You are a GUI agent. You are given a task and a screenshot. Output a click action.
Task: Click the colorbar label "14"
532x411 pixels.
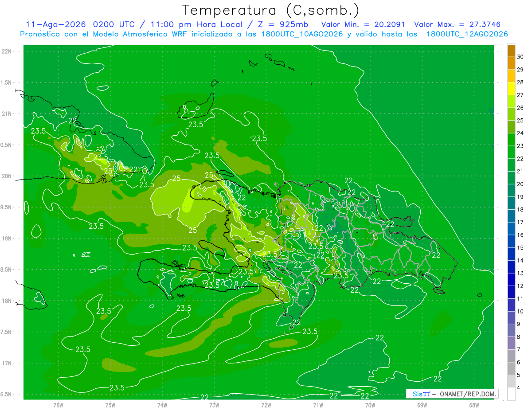pyautogui.click(x=520, y=261)
